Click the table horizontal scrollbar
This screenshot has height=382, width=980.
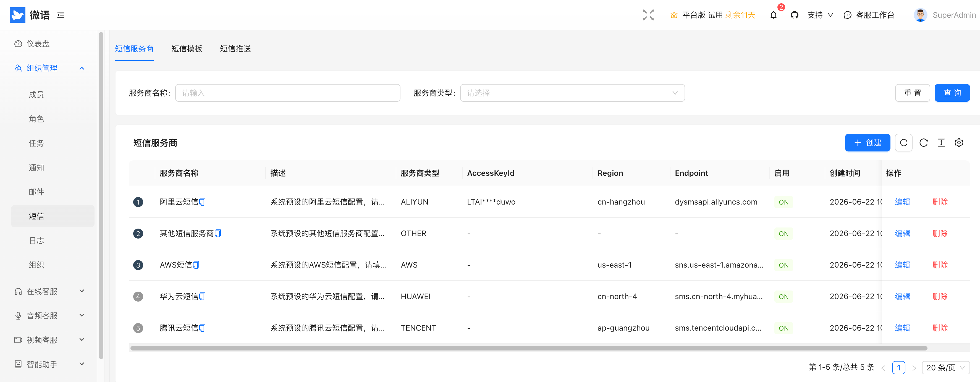click(x=528, y=348)
